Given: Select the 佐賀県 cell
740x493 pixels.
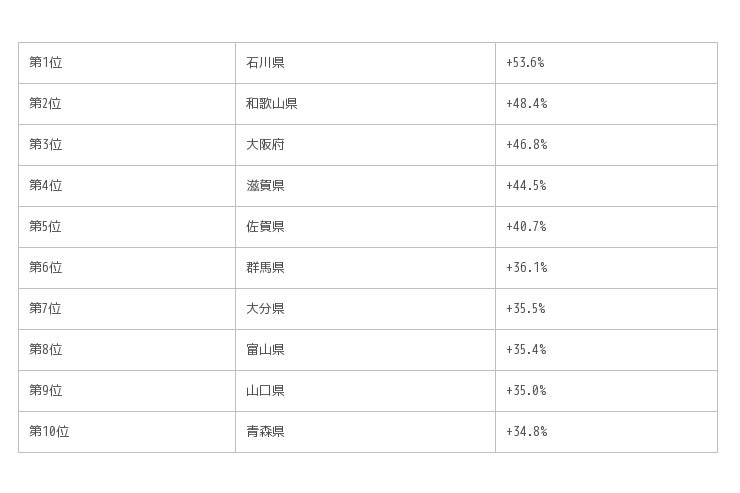Looking at the screenshot, I should [x=265, y=227].
